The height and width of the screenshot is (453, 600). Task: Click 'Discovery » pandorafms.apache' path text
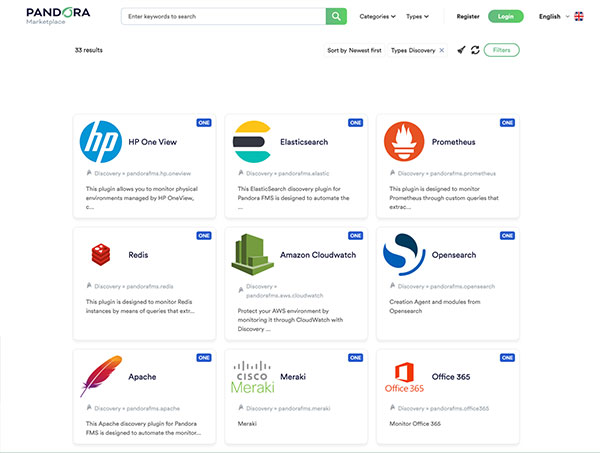(x=137, y=408)
